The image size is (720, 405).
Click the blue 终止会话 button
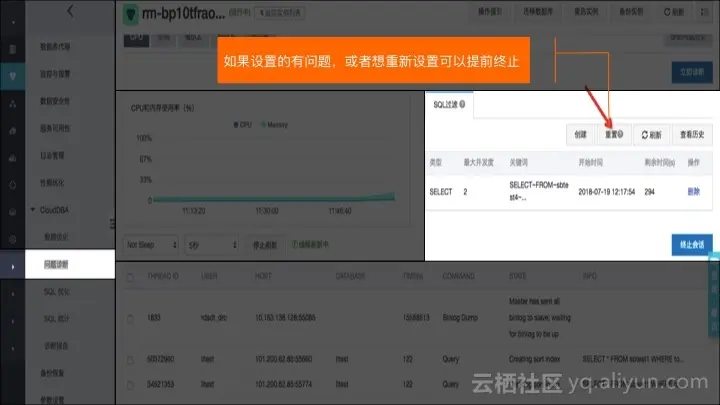[692, 245]
